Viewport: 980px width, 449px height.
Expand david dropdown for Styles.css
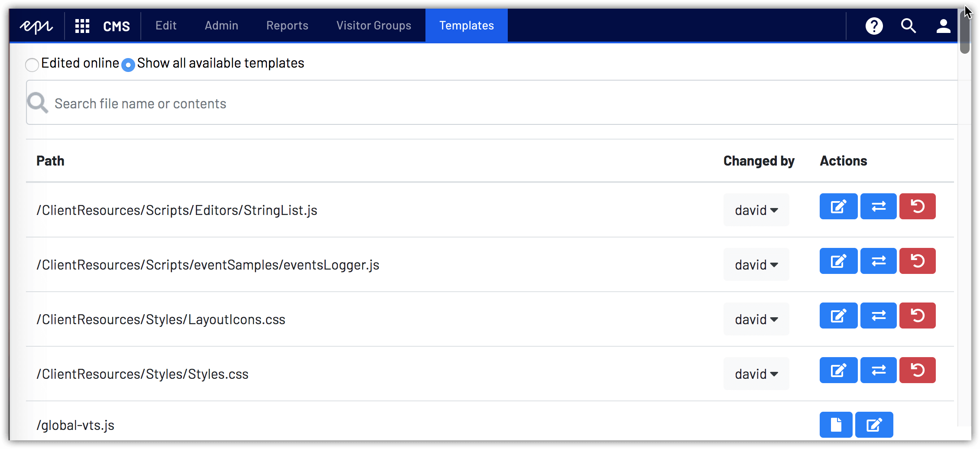pyautogui.click(x=756, y=374)
